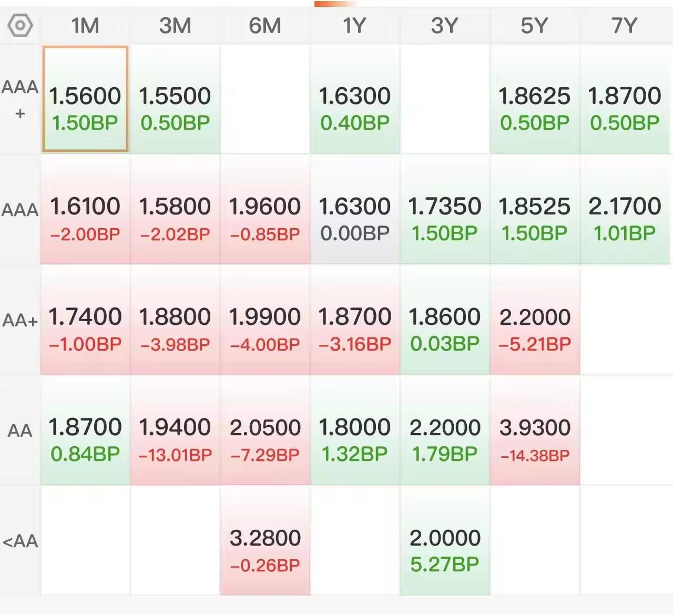The width and height of the screenshot is (673, 616).
Task: Open the AAA 1Y cell with 0.00BP
Action: coord(355,209)
